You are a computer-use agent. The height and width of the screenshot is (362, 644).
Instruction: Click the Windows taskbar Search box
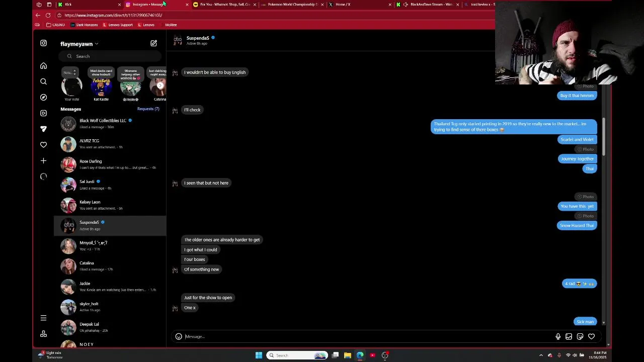(297, 355)
